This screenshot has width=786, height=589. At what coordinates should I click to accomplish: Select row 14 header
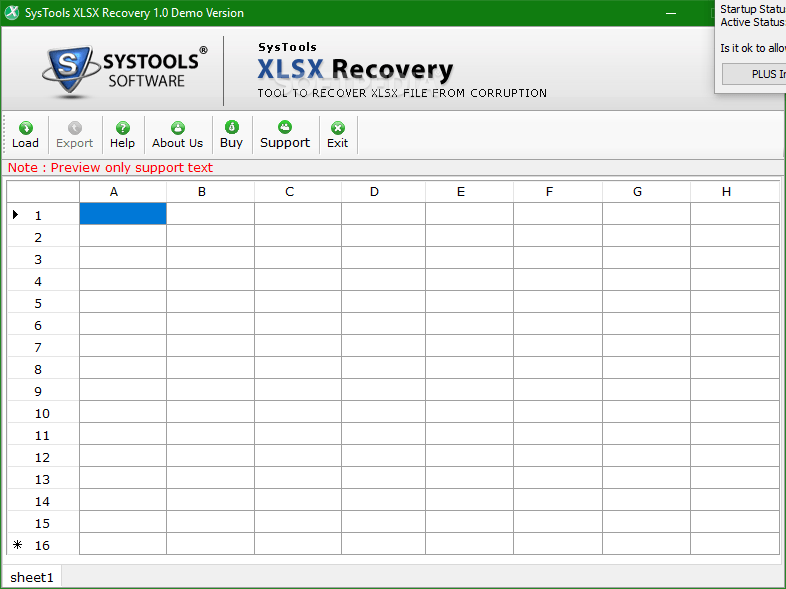[x=43, y=500]
